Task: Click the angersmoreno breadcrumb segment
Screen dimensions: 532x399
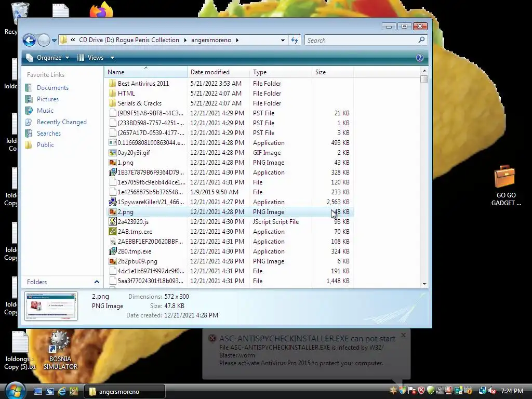Action: 211,40
